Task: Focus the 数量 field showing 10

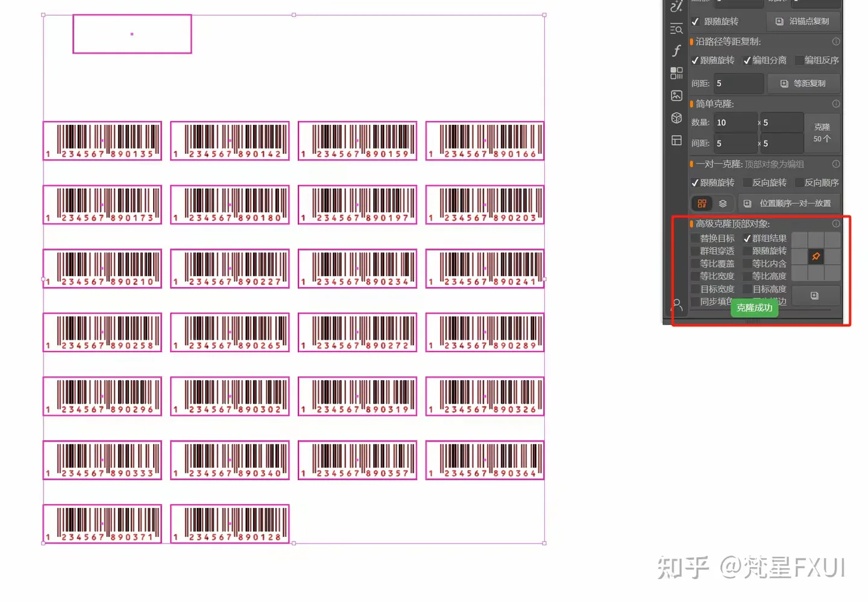Action: (735, 122)
